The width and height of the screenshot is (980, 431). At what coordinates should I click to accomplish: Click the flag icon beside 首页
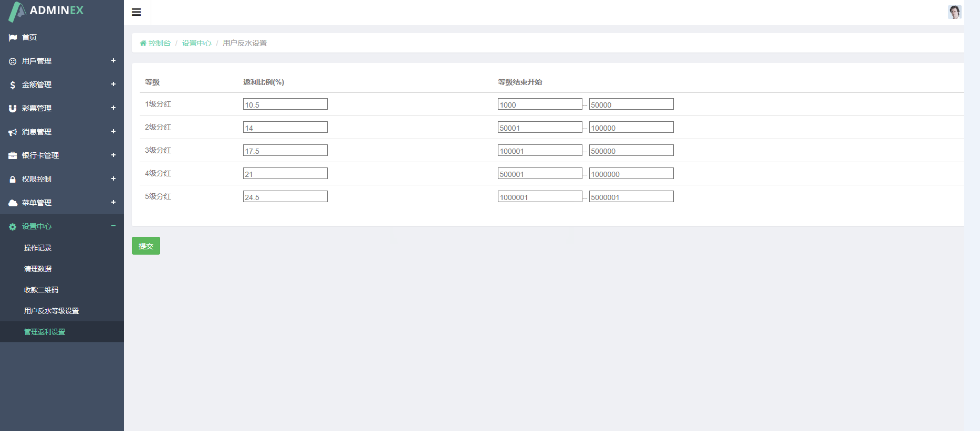point(13,38)
